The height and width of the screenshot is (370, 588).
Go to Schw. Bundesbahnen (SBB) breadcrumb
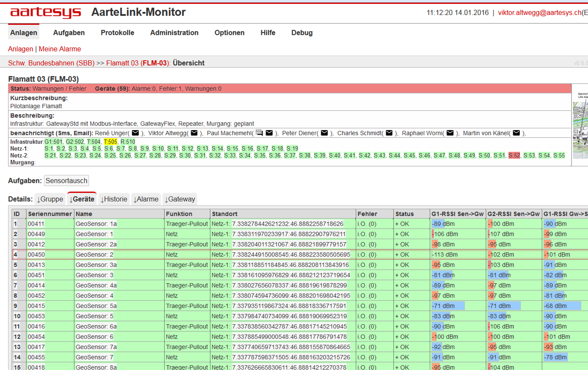point(51,63)
